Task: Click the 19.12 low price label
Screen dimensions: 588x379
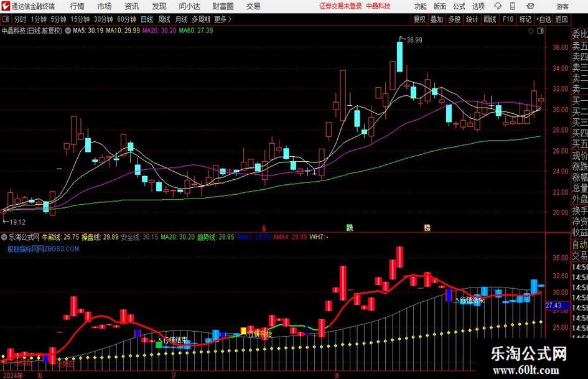Action: 17,222
